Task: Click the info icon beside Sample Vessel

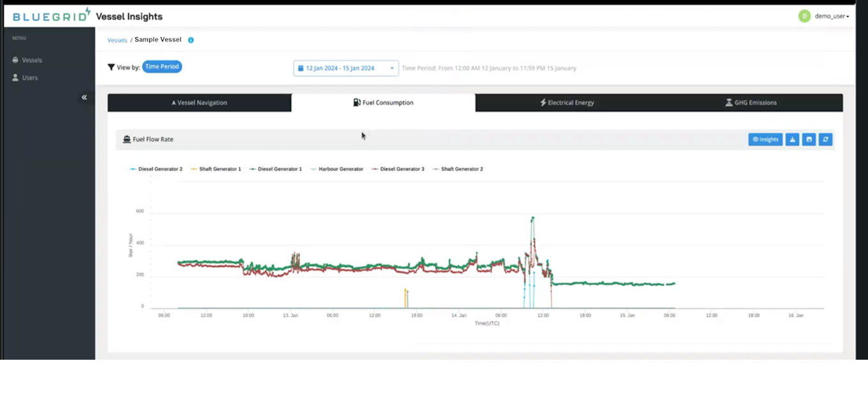Action: 190,39
